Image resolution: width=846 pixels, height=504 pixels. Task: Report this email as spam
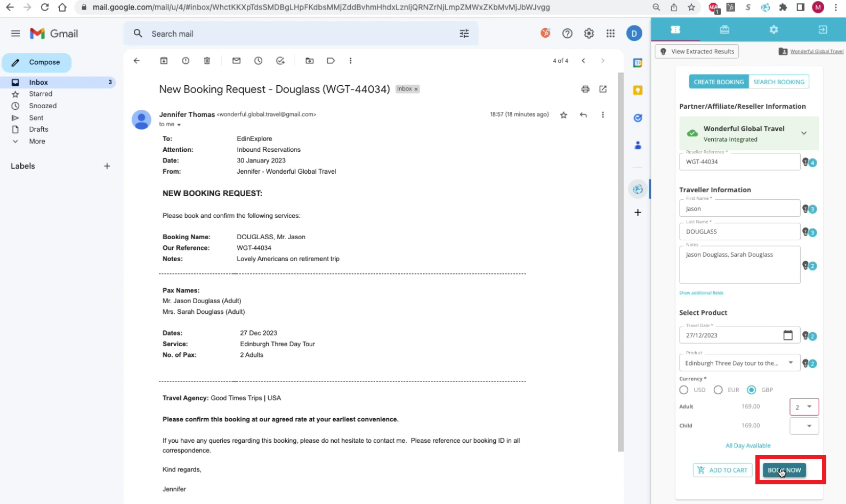(x=186, y=61)
